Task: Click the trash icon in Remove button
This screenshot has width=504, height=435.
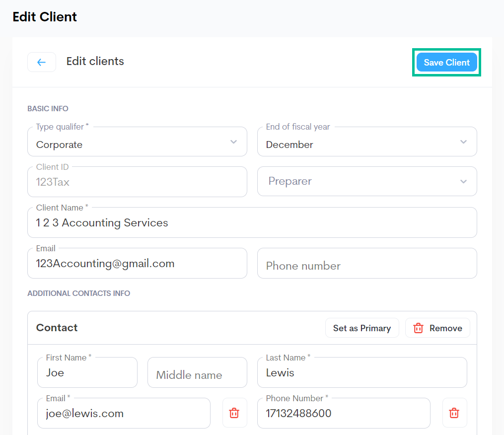Action: (x=419, y=328)
